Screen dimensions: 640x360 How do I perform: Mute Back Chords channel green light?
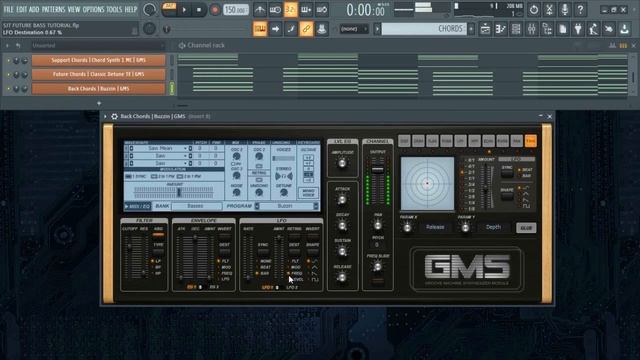click(x=9, y=89)
